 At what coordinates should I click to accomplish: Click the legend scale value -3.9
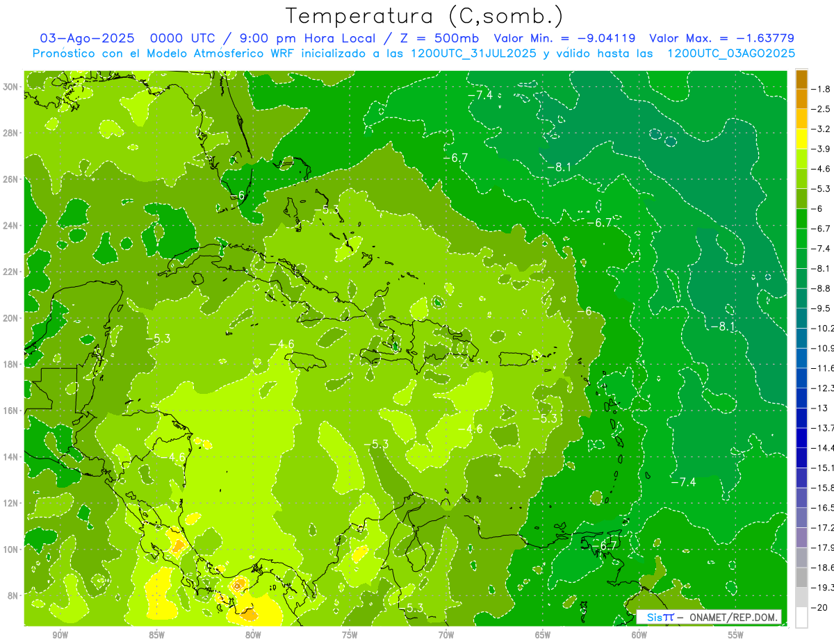[822, 149]
